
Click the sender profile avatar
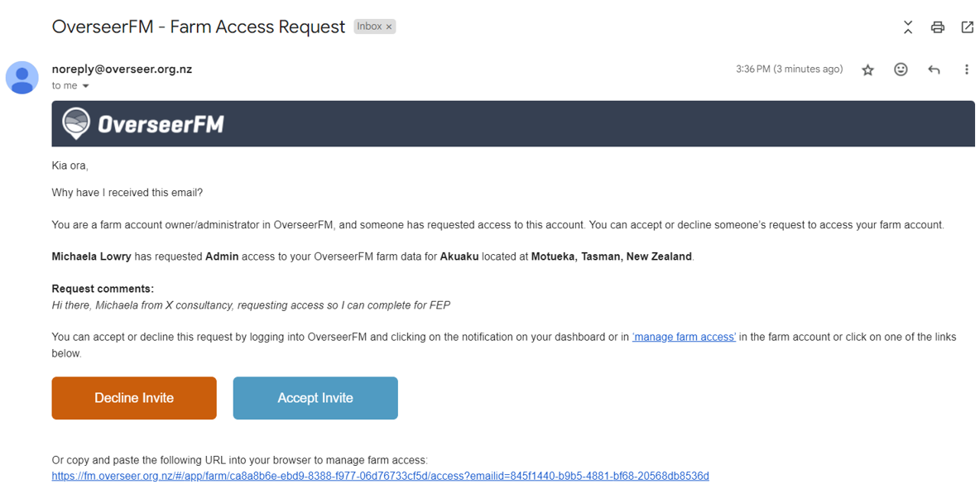22,78
